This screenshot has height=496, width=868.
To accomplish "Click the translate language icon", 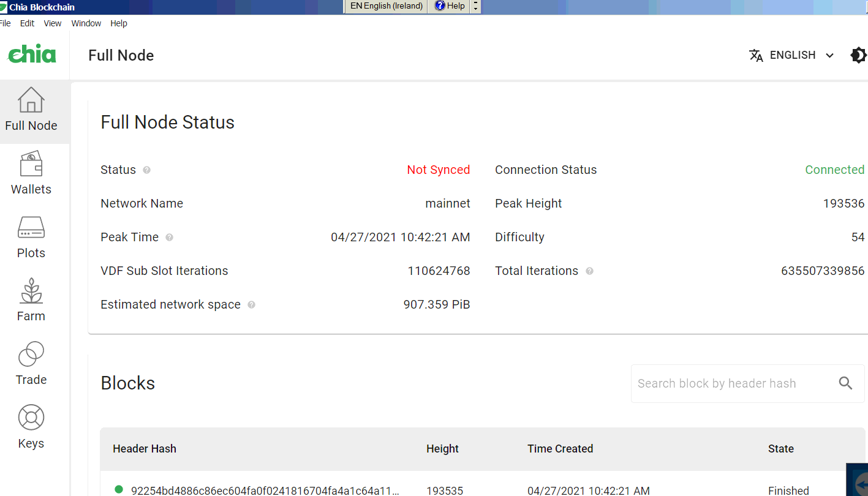I will coord(757,55).
